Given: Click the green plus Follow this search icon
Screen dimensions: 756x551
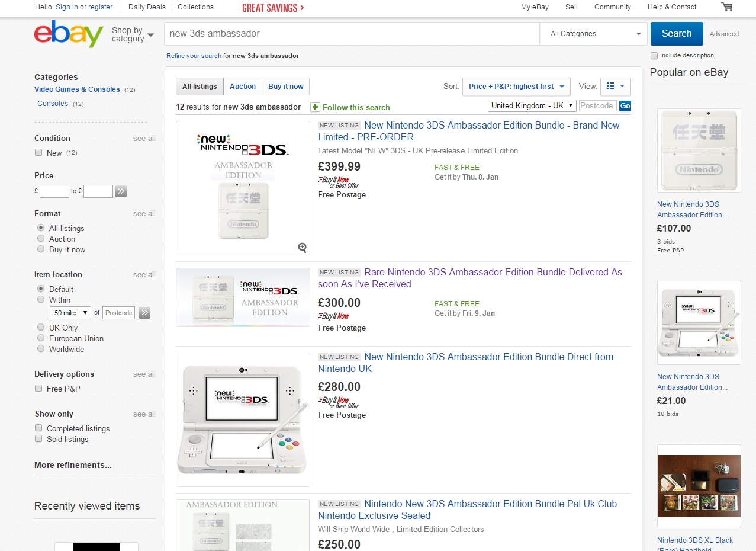Looking at the screenshot, I should [315, 107].
